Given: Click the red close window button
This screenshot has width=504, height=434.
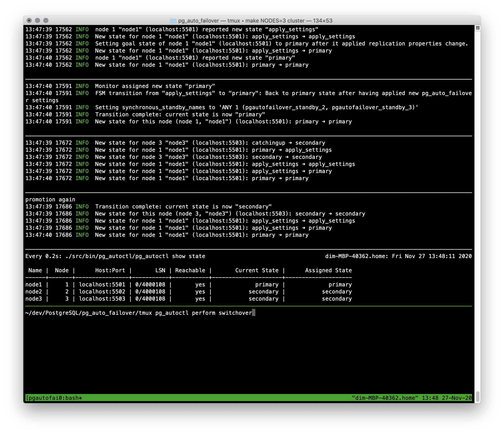Looking at the screenshot, I should pos(29,20).
